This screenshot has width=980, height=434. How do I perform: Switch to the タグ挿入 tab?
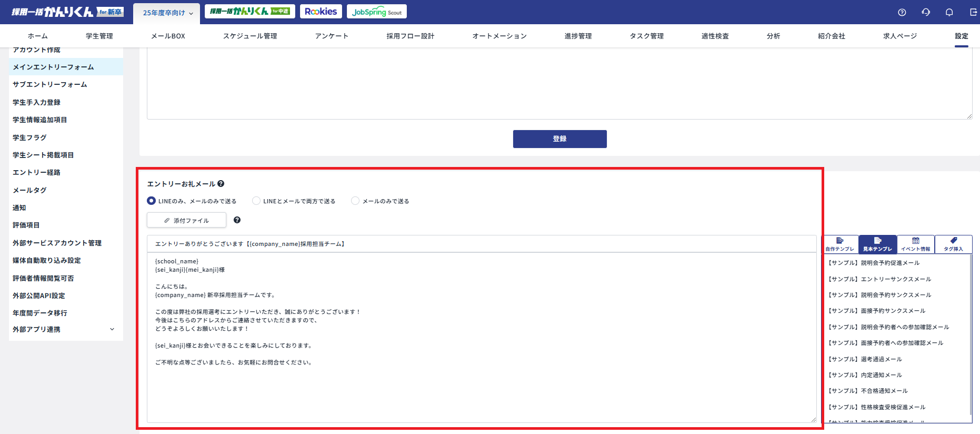coord(953,244)
